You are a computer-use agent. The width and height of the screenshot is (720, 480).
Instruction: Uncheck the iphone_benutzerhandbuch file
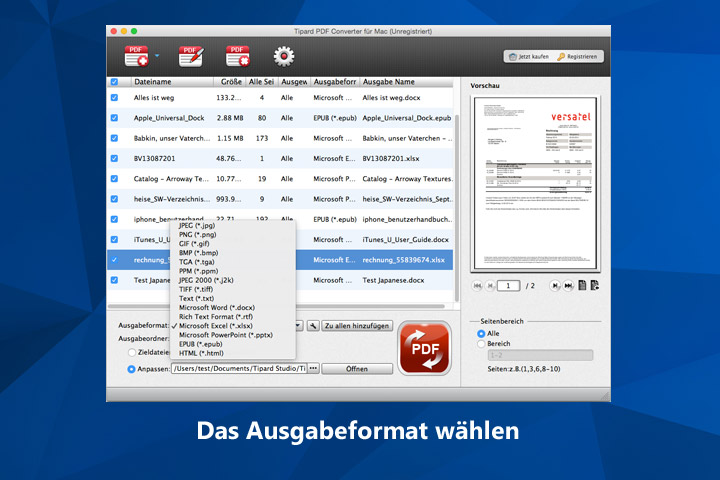(x=114, y=219)
